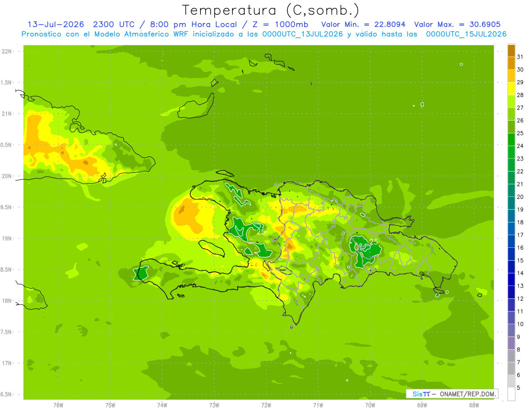
Task: Click legend swatch between 30 and 31
Action: point(511,63)
